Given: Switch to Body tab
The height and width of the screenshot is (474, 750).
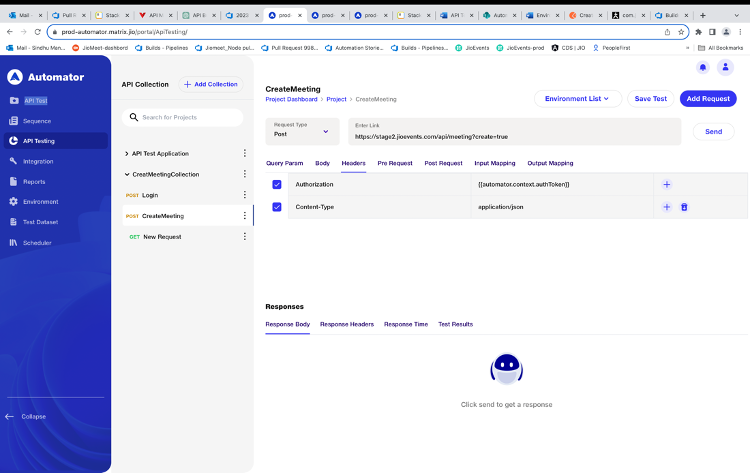Looking at the screenshot, I should click(x=322, y=163).
